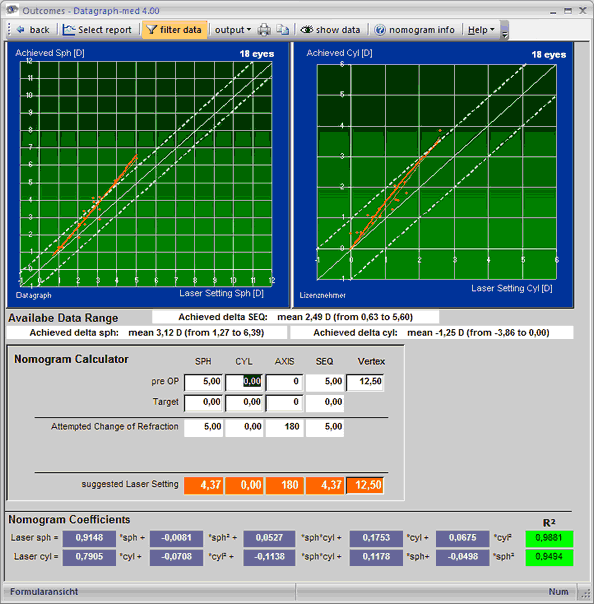
Task: Click Target SPH input field
Action: (x=203, y=403)
